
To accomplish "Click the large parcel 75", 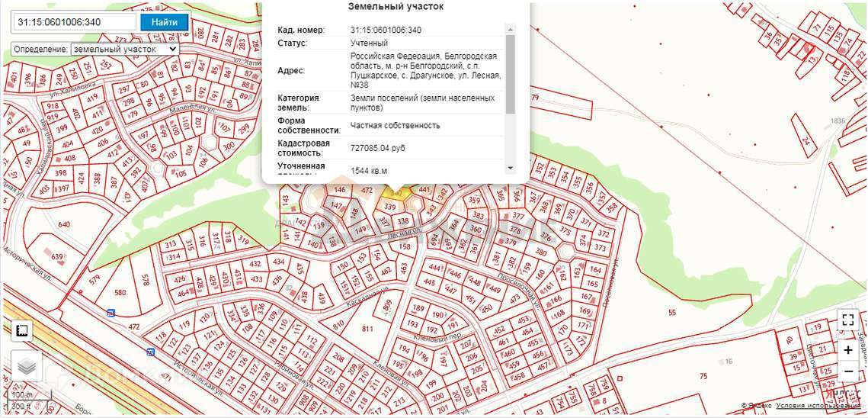I will point(703,376).
